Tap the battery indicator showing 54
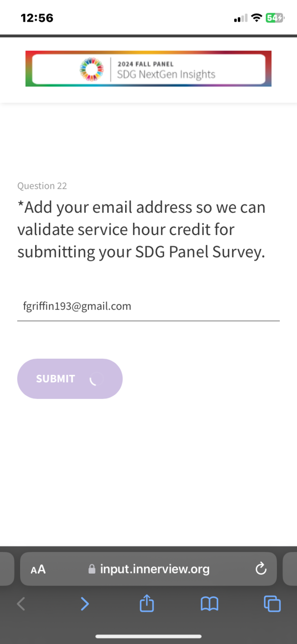Screen dimensions: 297x644 pyautogui.click(x=275, y=18)
